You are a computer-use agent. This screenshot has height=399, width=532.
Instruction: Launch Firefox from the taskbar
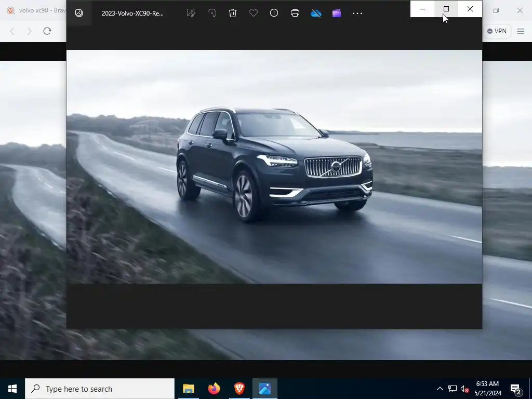tap(214, 389)
